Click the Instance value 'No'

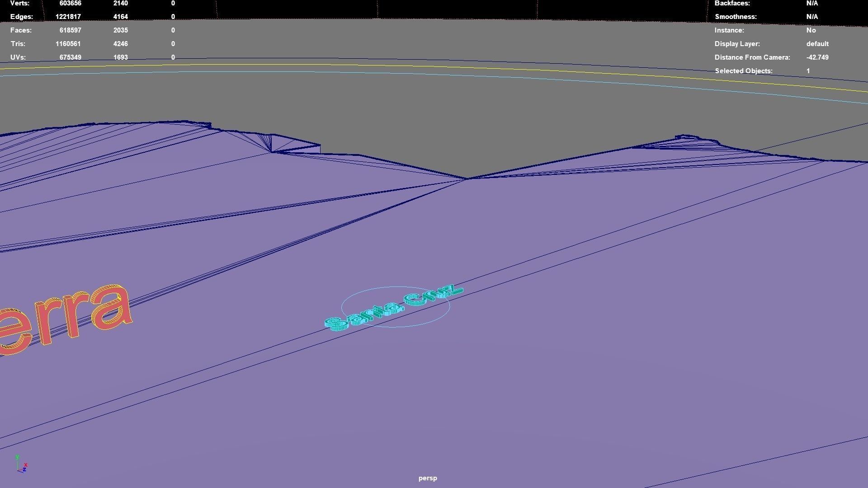click(811, 30)
